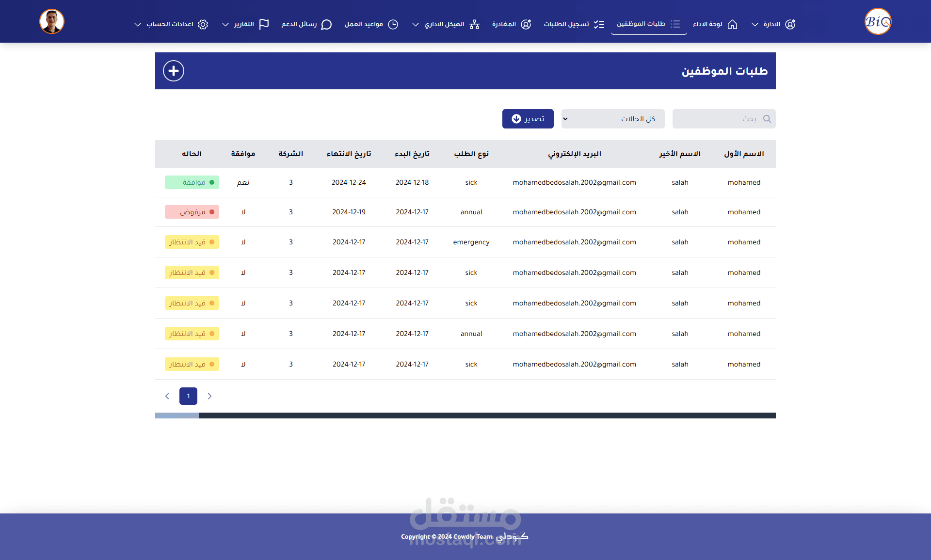Click the plus icon to add employee request
The image size is (931, 560).
174,71
